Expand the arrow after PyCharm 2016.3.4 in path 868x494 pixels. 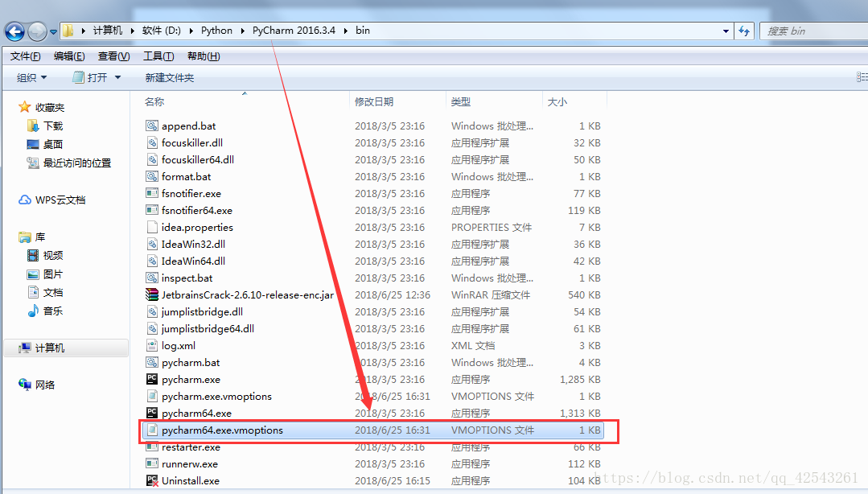[x=345, y=31]
